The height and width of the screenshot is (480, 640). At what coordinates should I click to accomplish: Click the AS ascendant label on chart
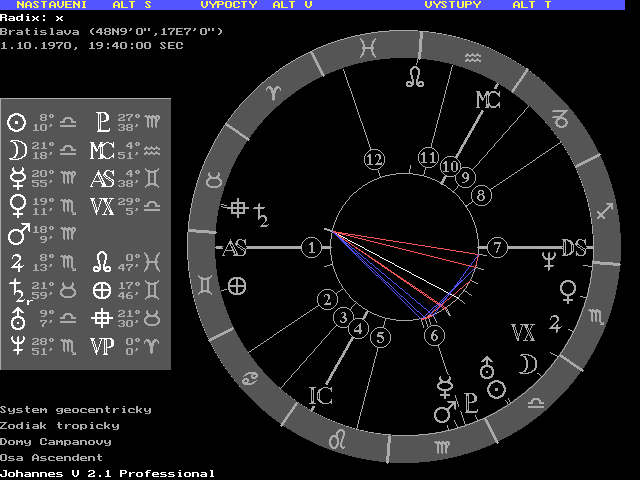click(x=234, y=248)
